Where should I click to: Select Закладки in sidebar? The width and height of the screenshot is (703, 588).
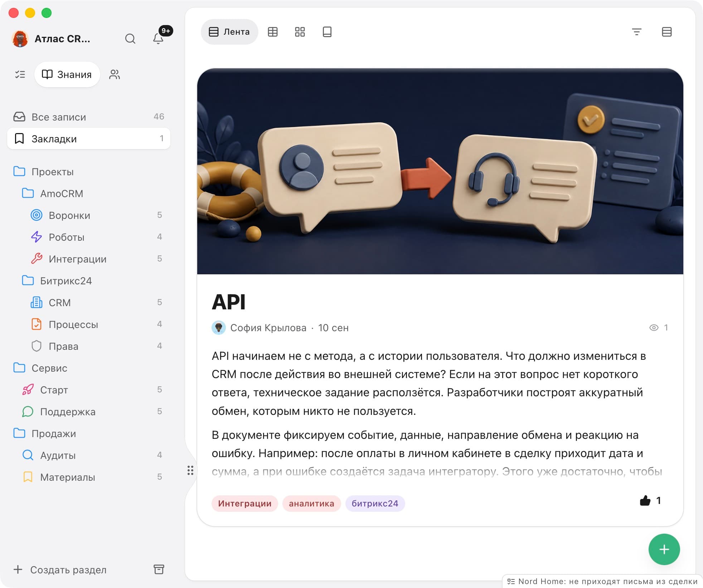(89, 139)
